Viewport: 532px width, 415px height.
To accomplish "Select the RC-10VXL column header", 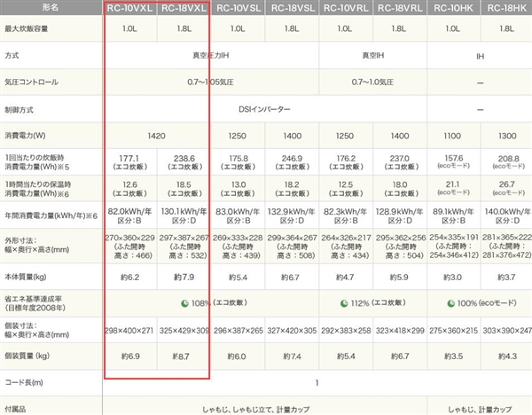I will coord(130,8).
